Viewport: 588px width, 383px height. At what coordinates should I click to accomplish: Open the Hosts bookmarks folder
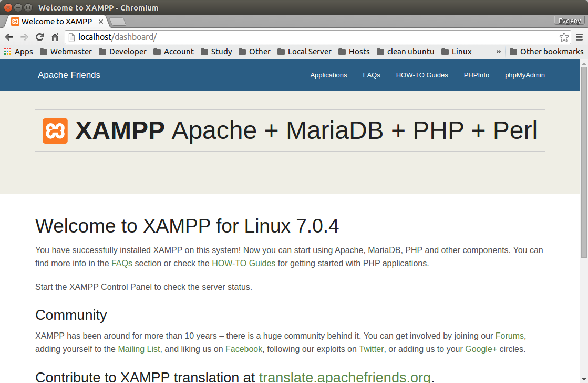click(354, 52)
